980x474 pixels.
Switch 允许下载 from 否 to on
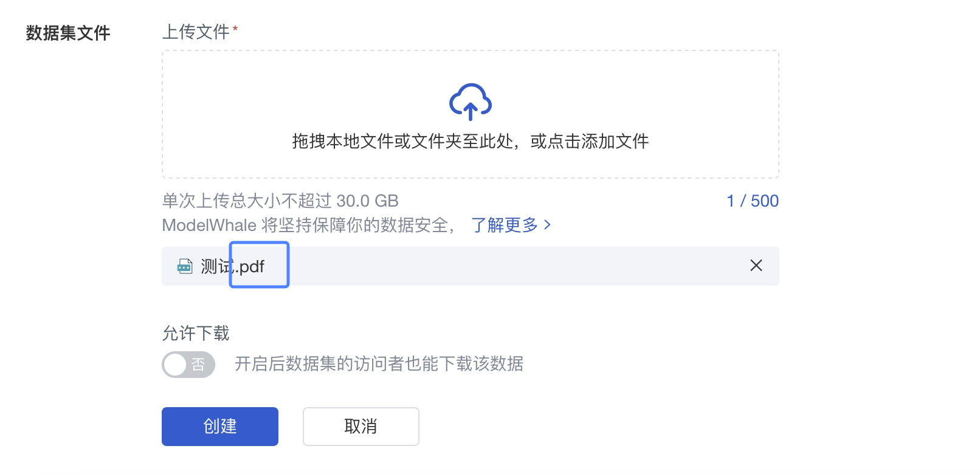[188, 365]
